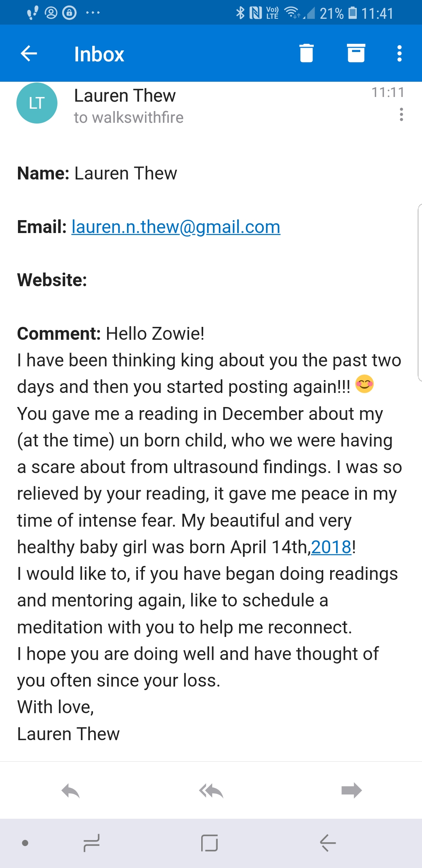
Task: Tap navigation bar hide dot
Action: click(25, 843)
